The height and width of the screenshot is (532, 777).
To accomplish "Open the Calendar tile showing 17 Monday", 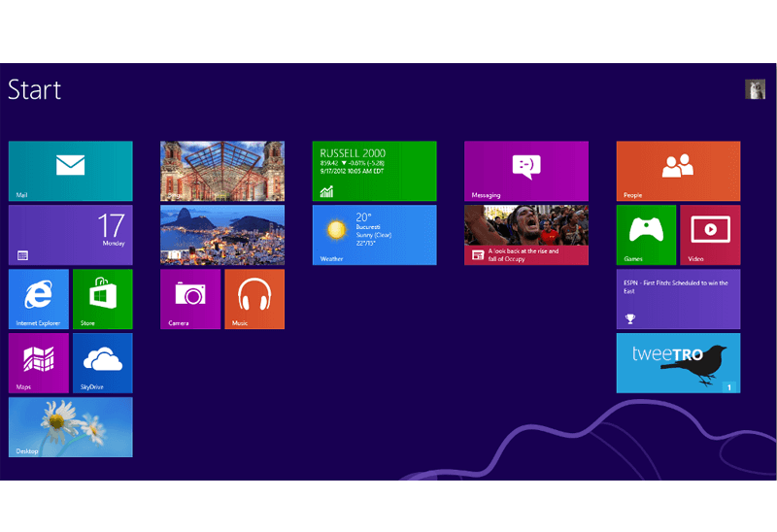I will 70,235.
